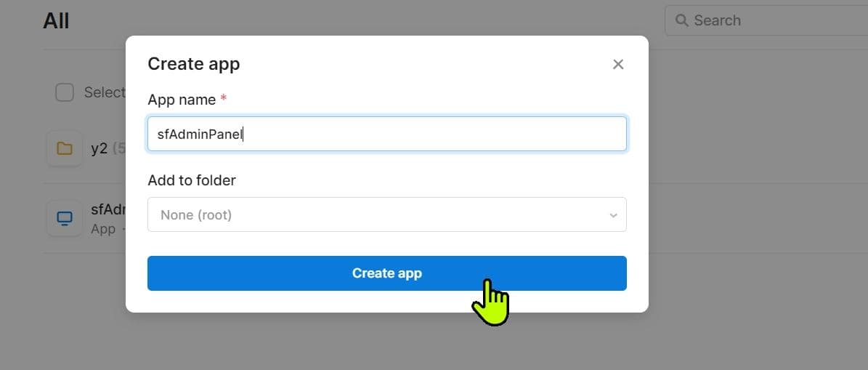This screenshot has height=370, width=868.
Task: Expand folder list via chevron arrow
Action: coord(613,215)
